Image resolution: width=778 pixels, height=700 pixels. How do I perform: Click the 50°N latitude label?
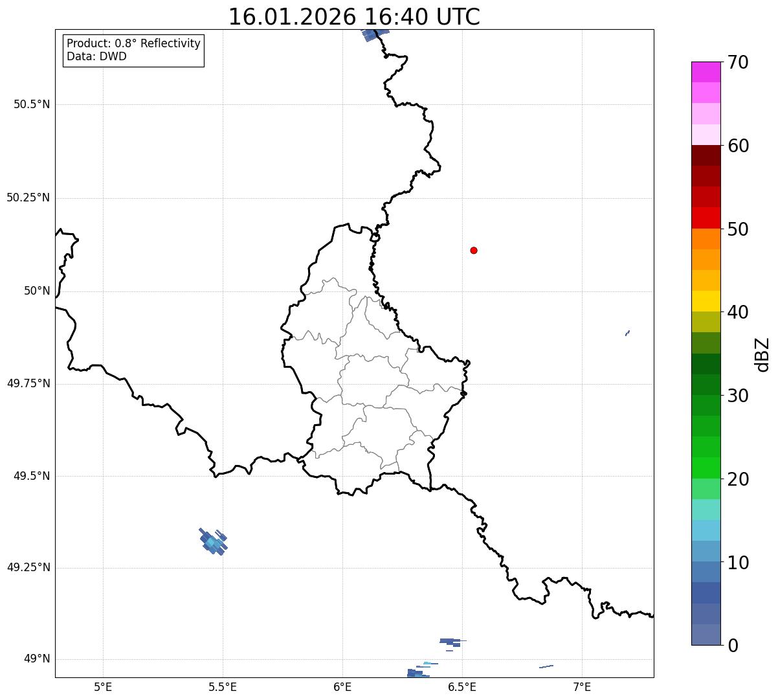click(x=37, y=291)
